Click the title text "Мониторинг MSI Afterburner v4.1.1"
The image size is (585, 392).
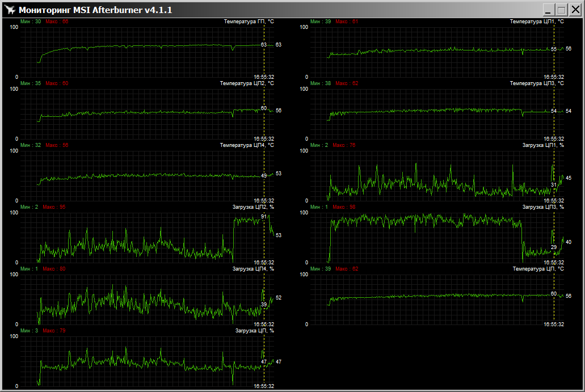pos(95,10)
